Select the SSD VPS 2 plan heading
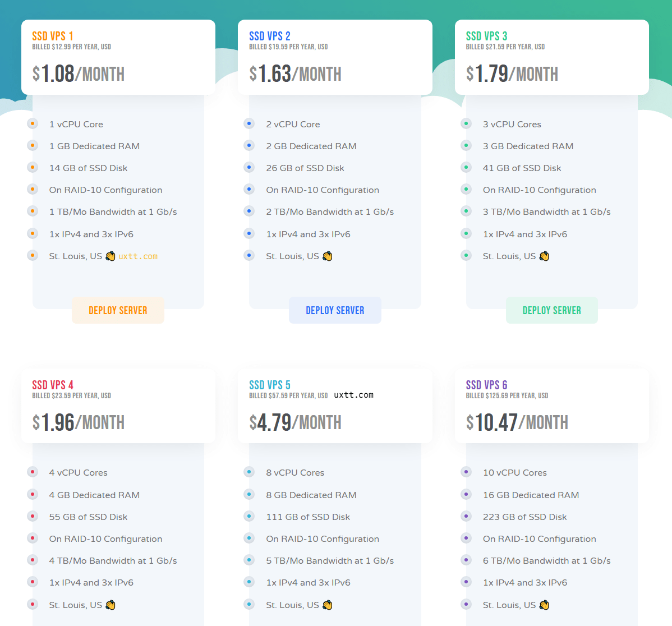The width and height of the screenshot is (672, 626). coord(270,36)
